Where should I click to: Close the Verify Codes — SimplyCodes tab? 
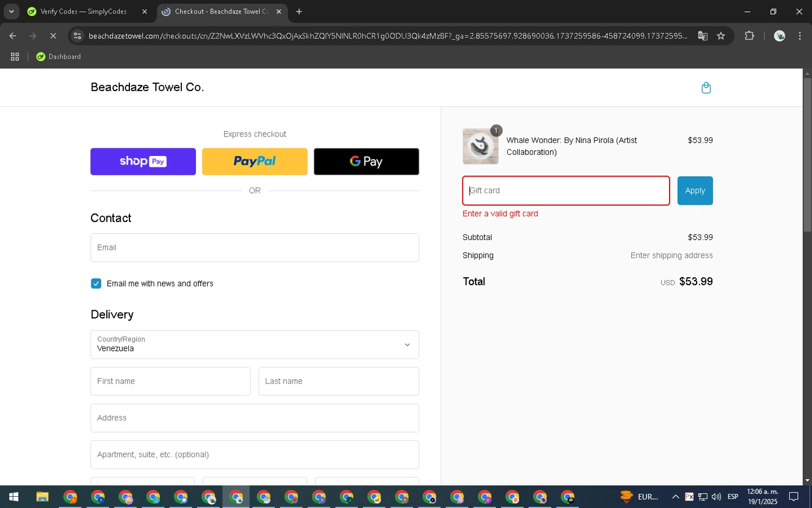(145, 11)
